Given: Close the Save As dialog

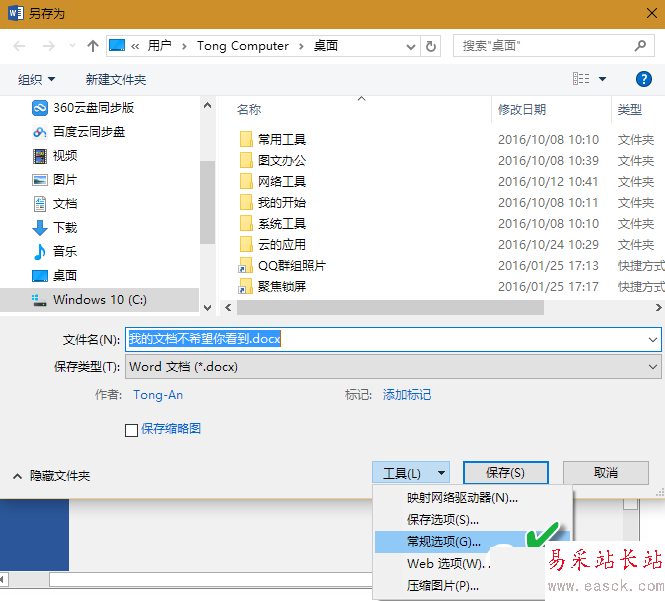Looking at the screenshot, I should (651, 14).
